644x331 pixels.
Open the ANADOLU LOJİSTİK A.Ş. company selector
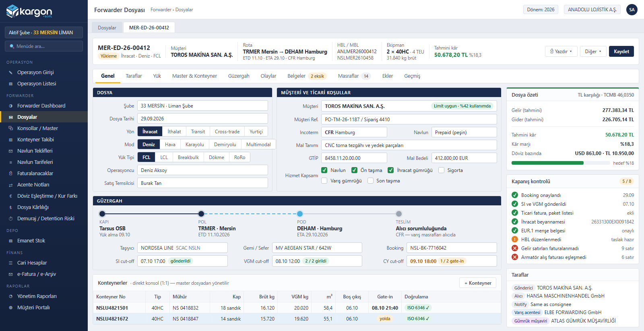click(x=592, y=10)
